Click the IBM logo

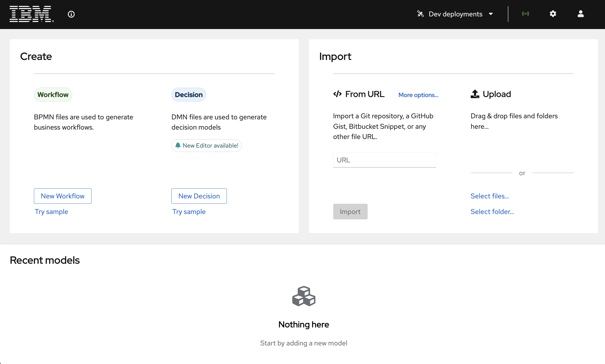point(31,14)
